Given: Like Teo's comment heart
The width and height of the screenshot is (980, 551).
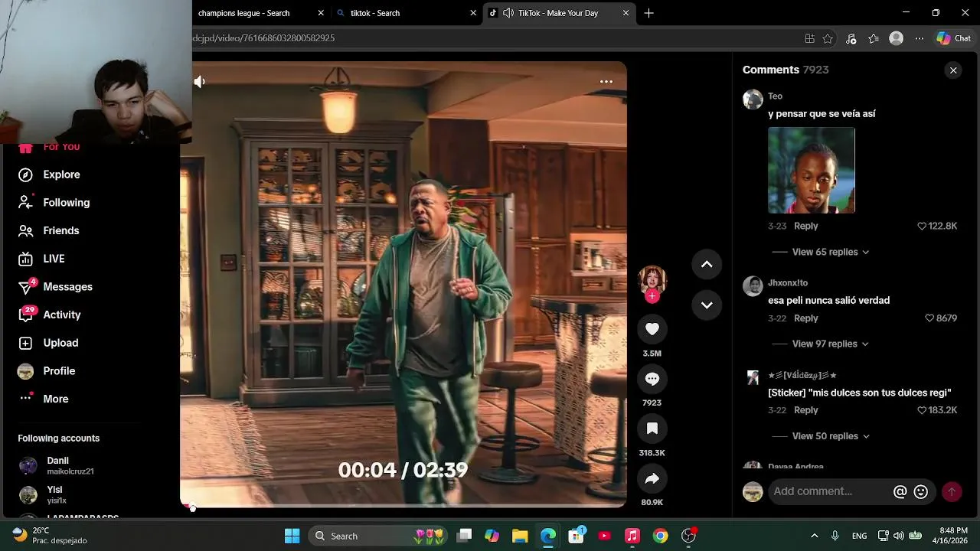Looking at the screenshot, I should click(922, 227).
